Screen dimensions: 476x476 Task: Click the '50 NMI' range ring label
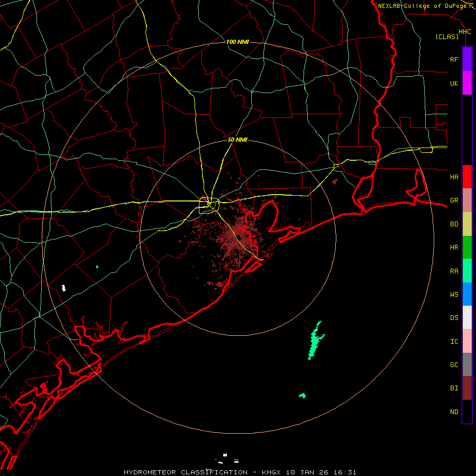click(x=237, y=140)
